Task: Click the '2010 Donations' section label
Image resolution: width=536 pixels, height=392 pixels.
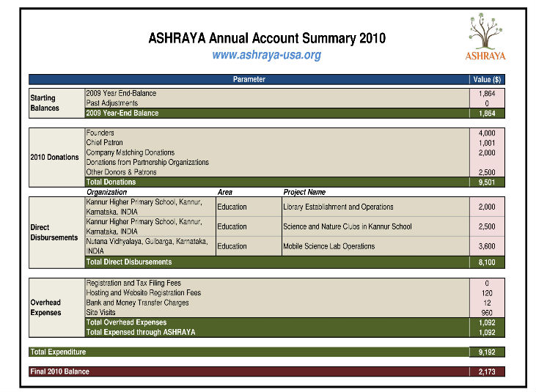Action: pos(54,157)
